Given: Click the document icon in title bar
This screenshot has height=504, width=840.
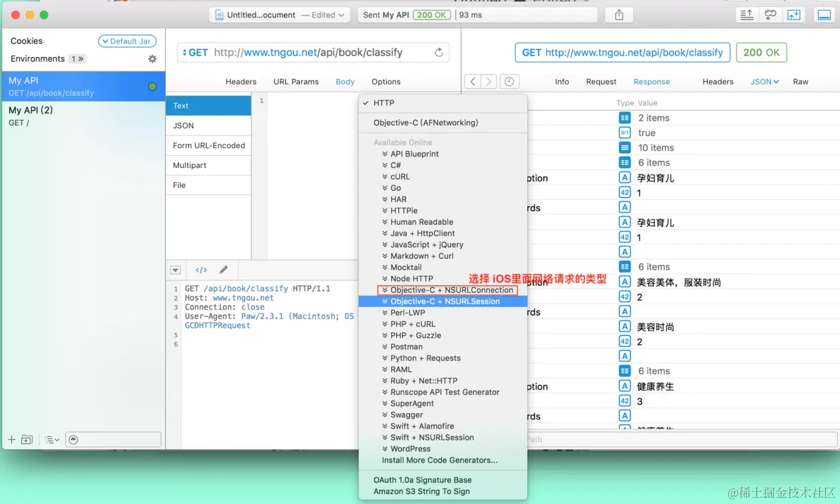Looking at the screenshot, I should point(219,15).
